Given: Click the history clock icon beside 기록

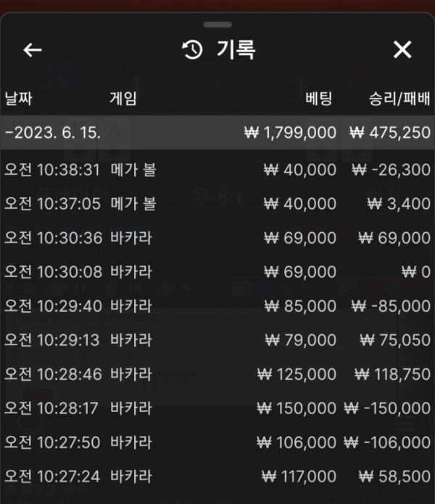Looking at the screenshot, I should [x=192, y=49].
